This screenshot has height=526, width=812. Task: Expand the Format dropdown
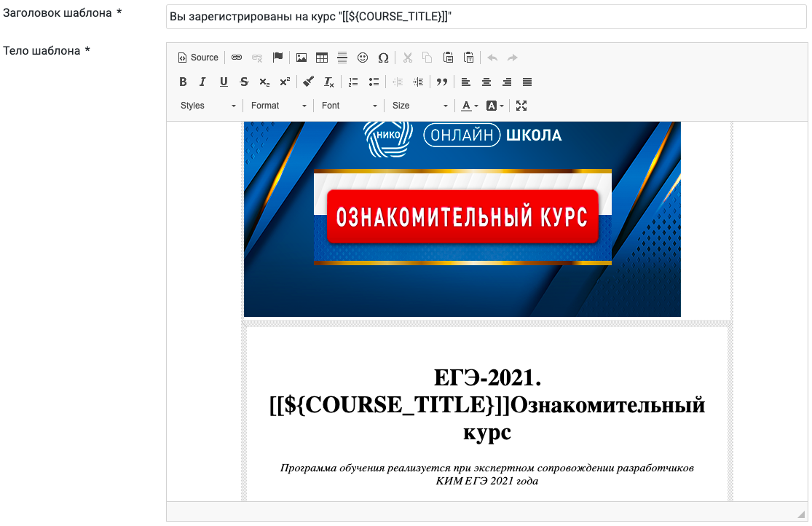(279, 106)
